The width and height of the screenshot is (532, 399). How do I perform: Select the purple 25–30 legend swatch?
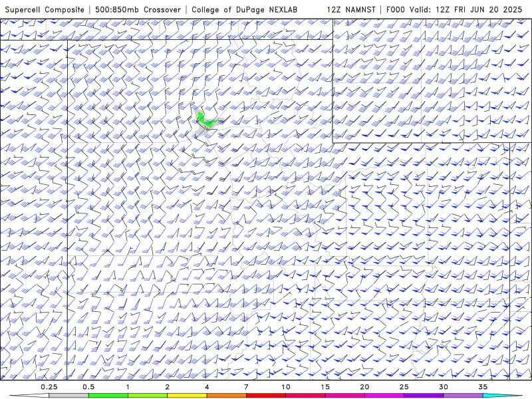[x=424, y=396]
